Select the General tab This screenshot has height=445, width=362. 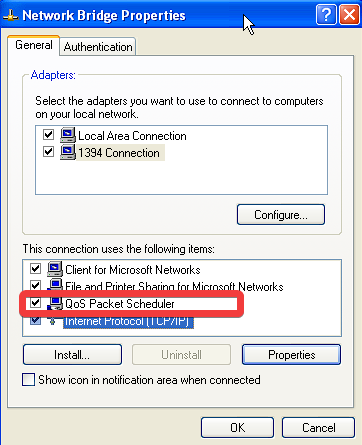pyautogui.click(x=34, y=45)
